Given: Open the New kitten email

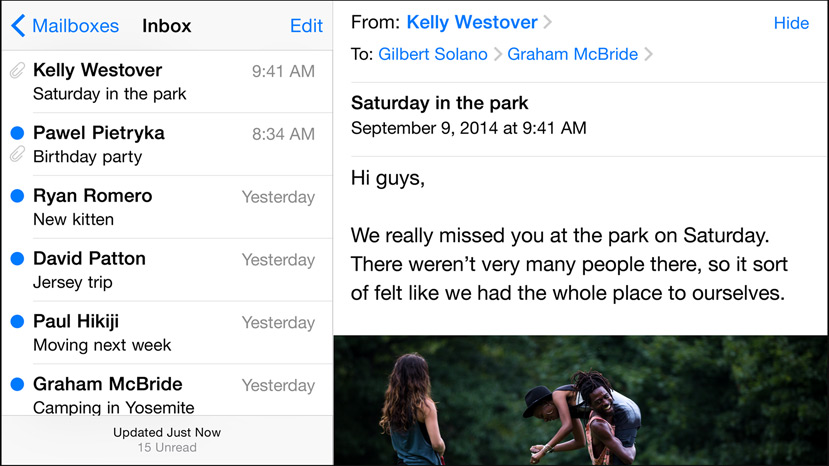Looking at the screenshot, I should point(170,208).
